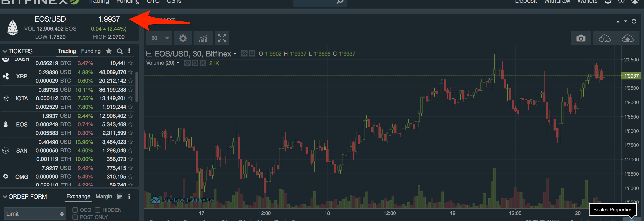This screenshot has height=221, width=644.
Task: Open the Limit order type dropdown
Action: pyautogui.click(x=35, y=214)
